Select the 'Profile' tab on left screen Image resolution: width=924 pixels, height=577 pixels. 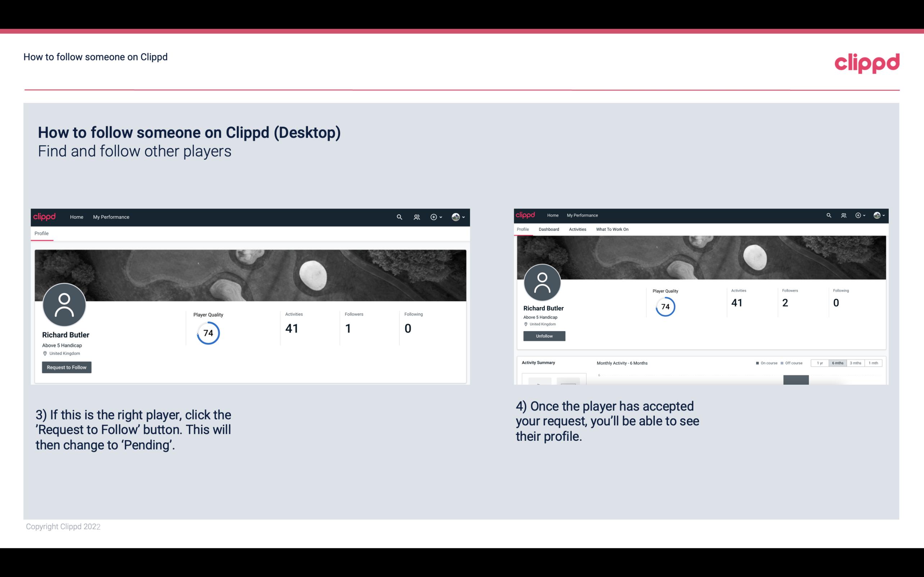coord(41,233)
